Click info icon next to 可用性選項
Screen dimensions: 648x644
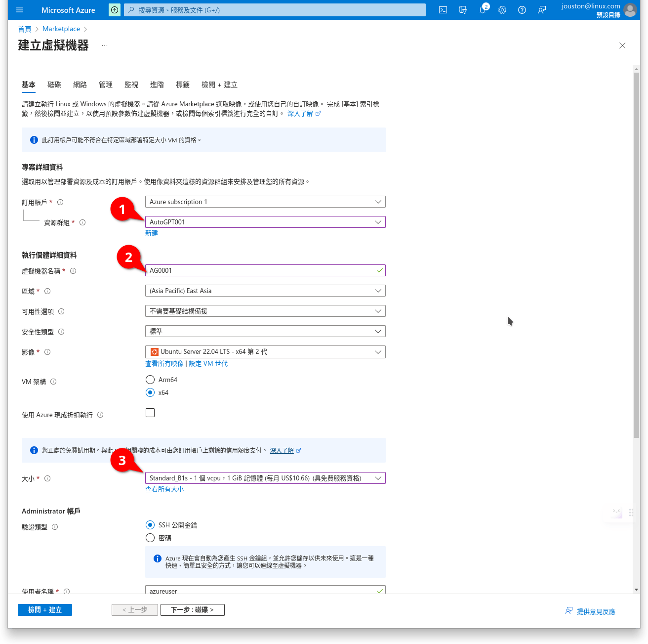(61, 311)
